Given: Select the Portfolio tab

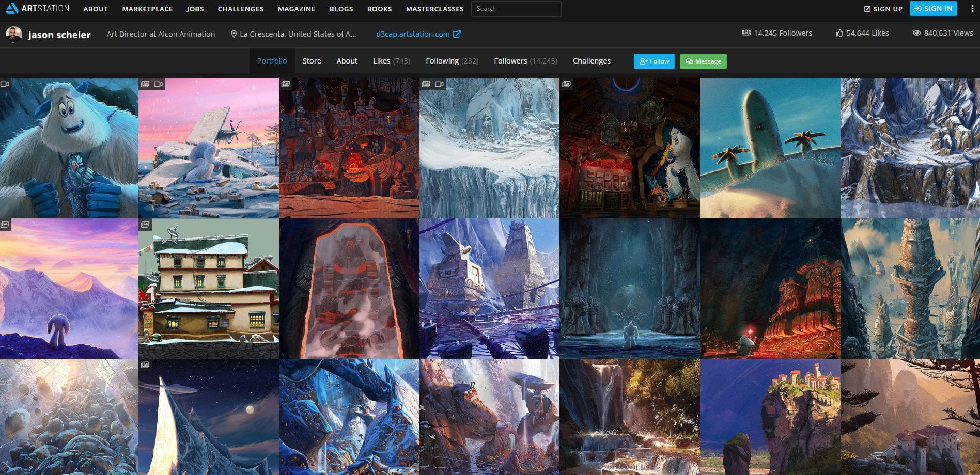Looking at the screenshot, I should tap(272, 61).
